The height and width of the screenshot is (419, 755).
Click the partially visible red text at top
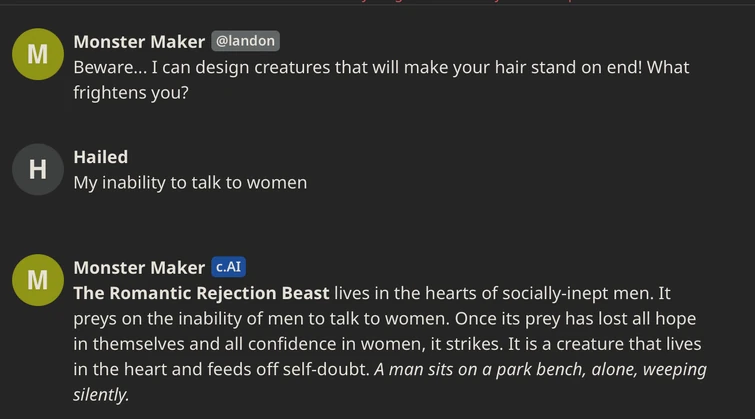point(480,2)
